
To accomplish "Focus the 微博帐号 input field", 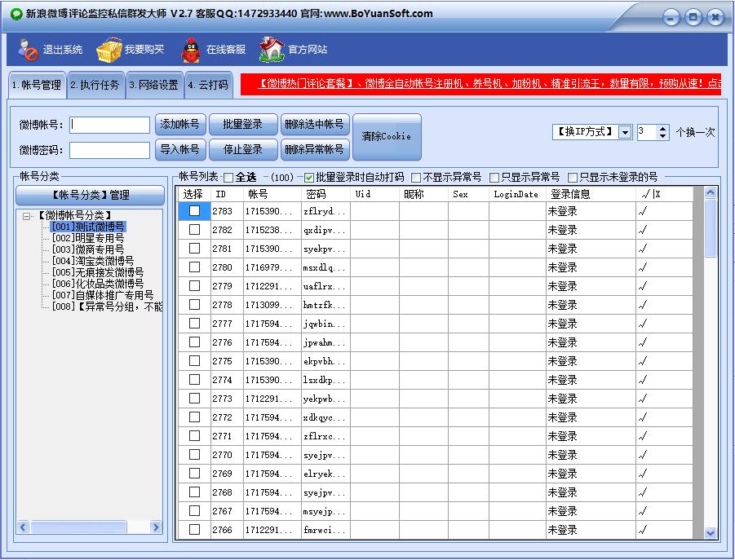I will click(x=109, y=125).
